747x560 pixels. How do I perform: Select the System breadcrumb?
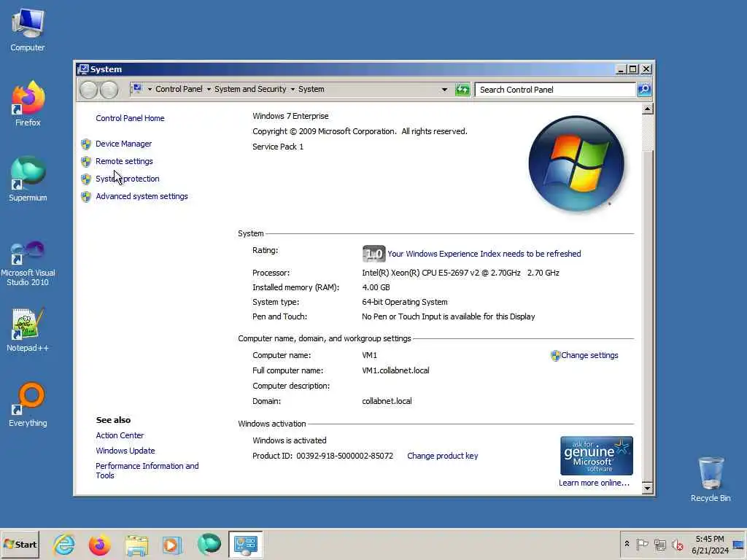(311, 89)
